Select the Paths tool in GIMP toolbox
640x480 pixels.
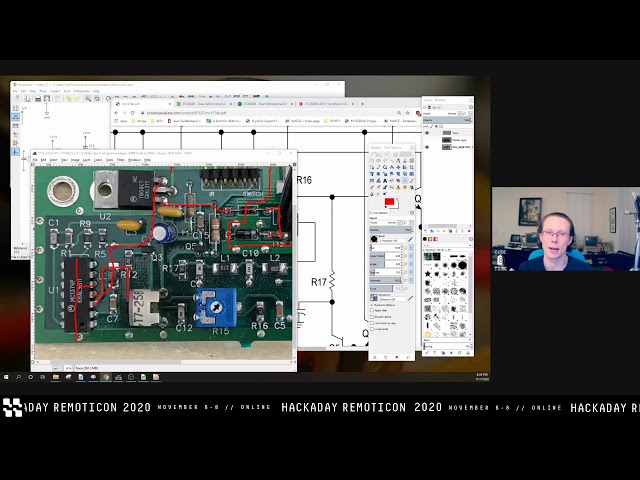click(371, 167)
